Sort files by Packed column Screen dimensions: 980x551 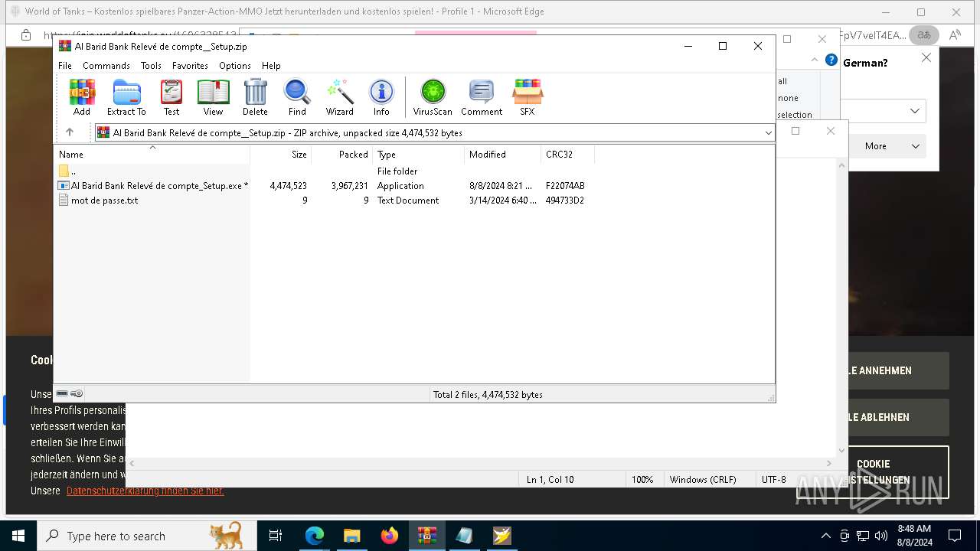[342, 155]
